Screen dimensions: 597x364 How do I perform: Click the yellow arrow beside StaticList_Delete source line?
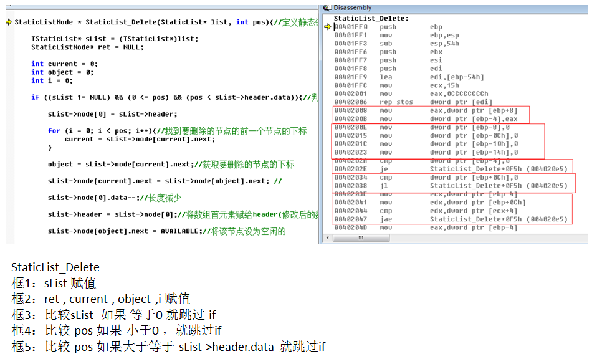tap(9, 22)
